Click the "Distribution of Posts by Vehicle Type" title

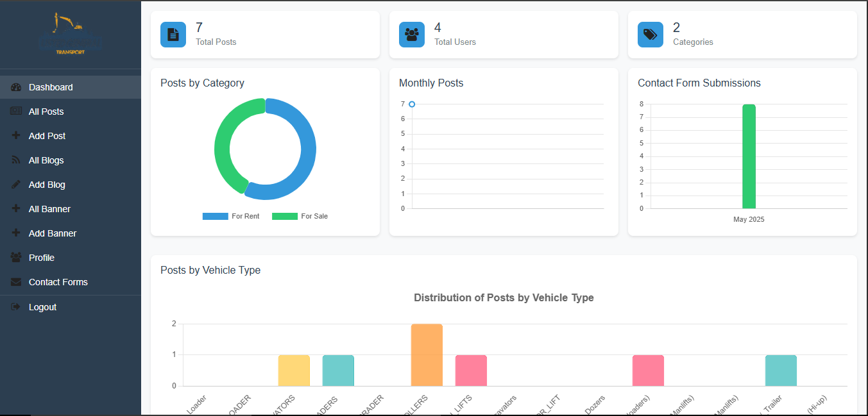(x=504, y=298)
